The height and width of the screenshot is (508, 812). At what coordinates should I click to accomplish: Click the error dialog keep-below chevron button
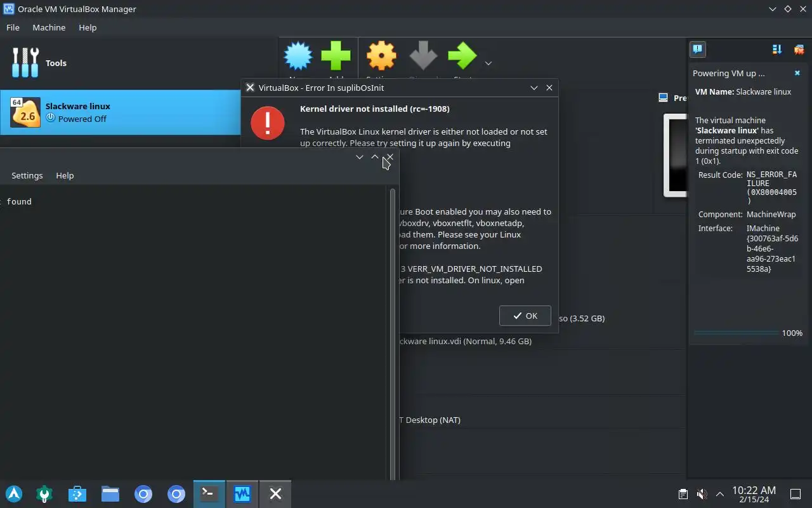pos(534,88)
